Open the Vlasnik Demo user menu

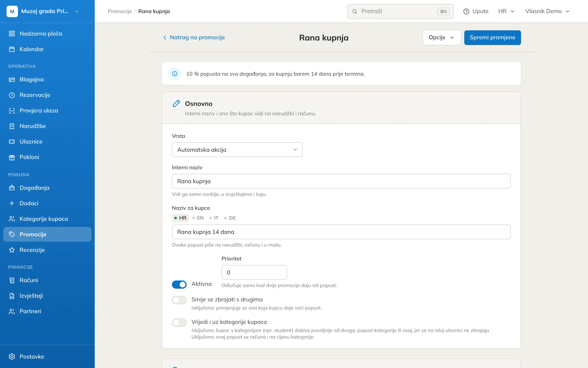pos(547,11)
